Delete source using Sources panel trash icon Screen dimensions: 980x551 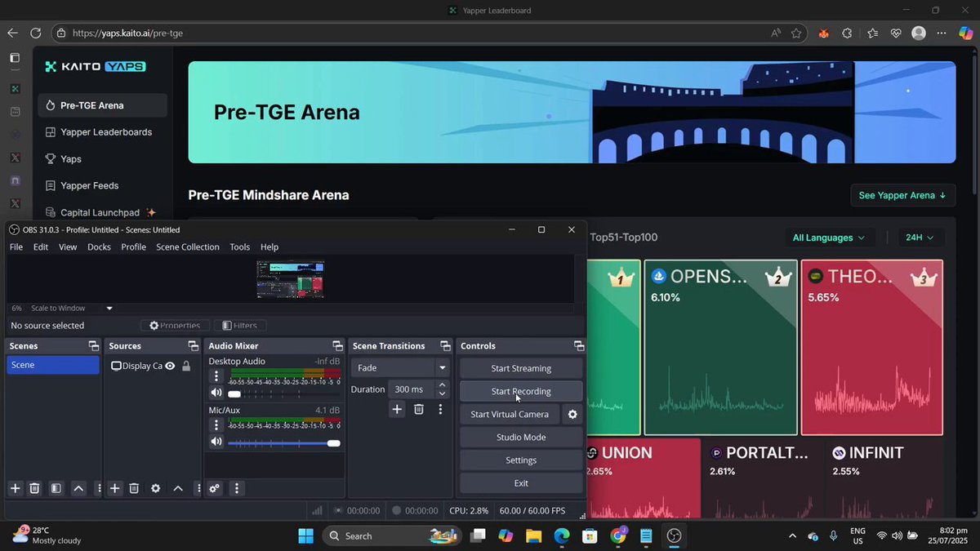(x=134, y=488)
